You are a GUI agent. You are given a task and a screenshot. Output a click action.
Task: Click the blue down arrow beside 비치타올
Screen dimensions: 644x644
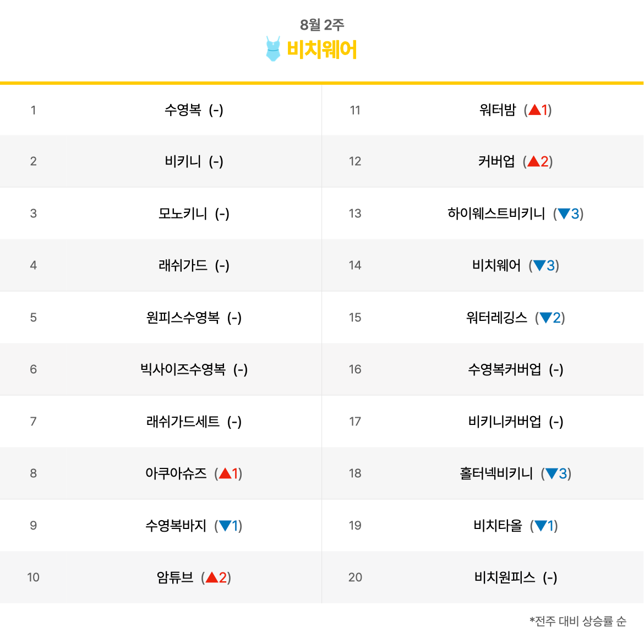pos(541,526)
